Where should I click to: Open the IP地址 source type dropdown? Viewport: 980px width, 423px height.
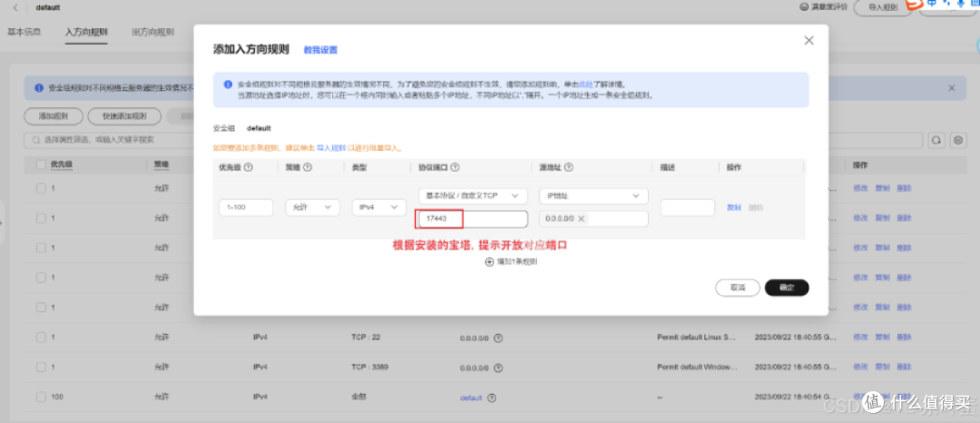(x=593, y=195)
